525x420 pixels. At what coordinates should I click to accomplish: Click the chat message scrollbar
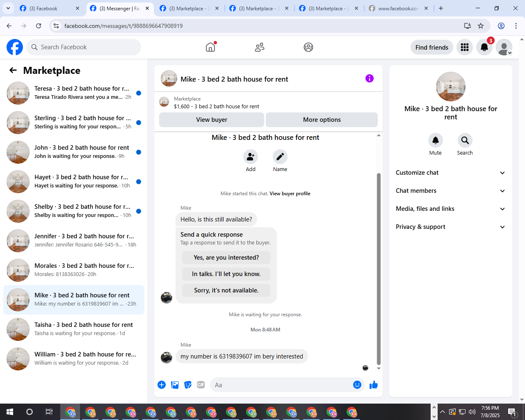(x=379, y=269)
